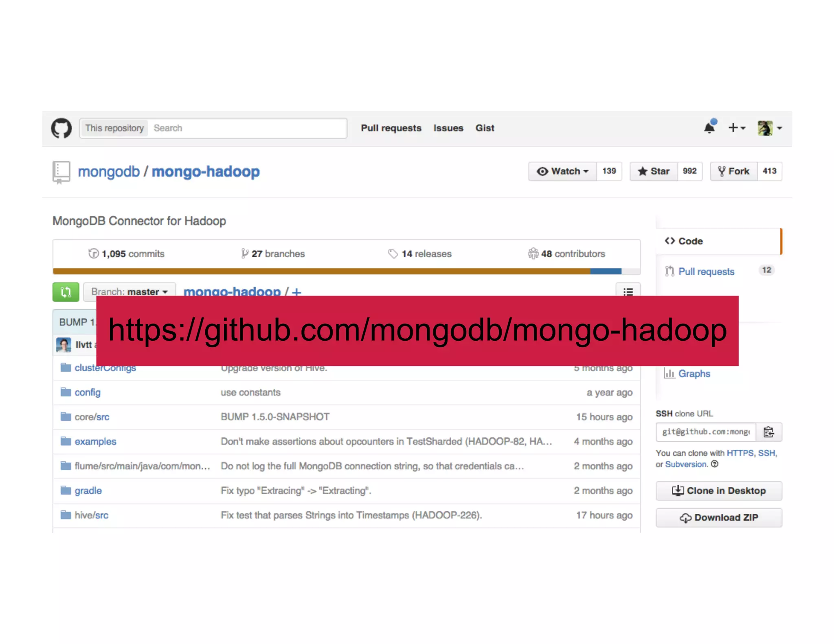Open Gist in top navigation
The width and height of the screenshot is (834, 644).
(485, 128)
